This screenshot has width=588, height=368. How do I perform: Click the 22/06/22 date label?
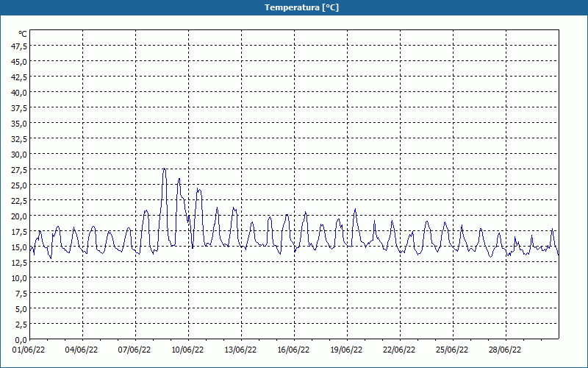[x=399, y=350]
